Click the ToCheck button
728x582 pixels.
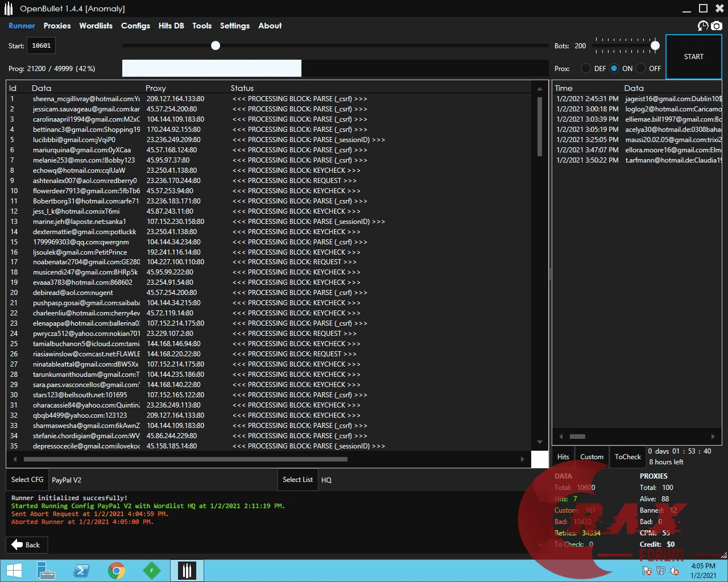pyautogui.click(x=627, y=457)
